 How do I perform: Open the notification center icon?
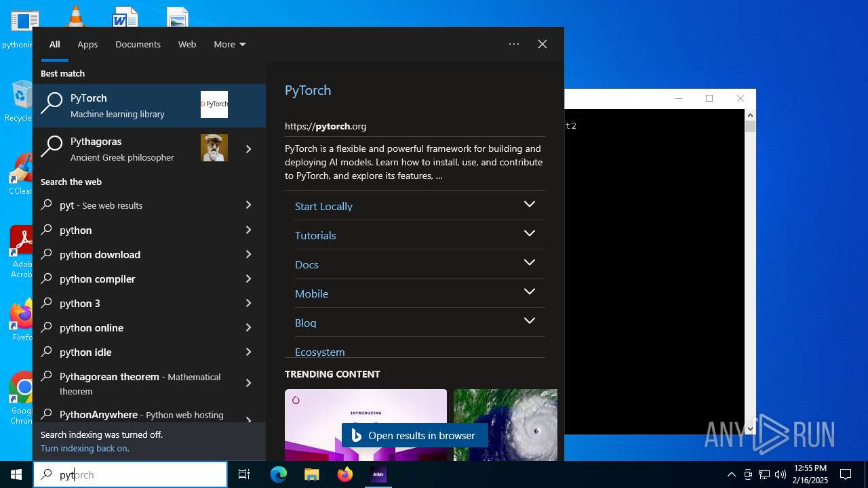846,474
